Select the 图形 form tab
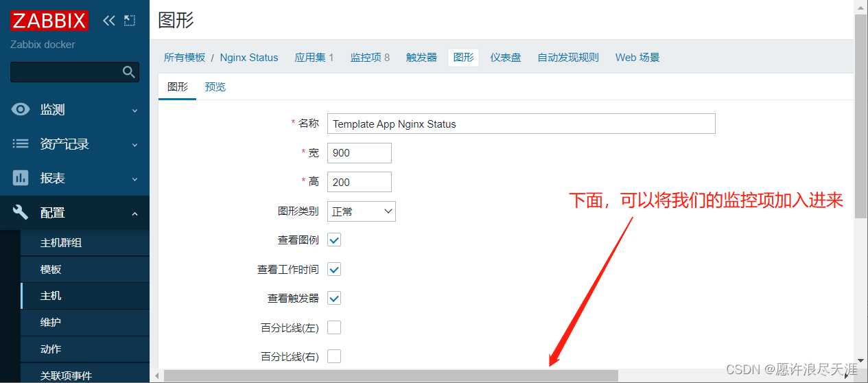 click(x=178, y=87)
